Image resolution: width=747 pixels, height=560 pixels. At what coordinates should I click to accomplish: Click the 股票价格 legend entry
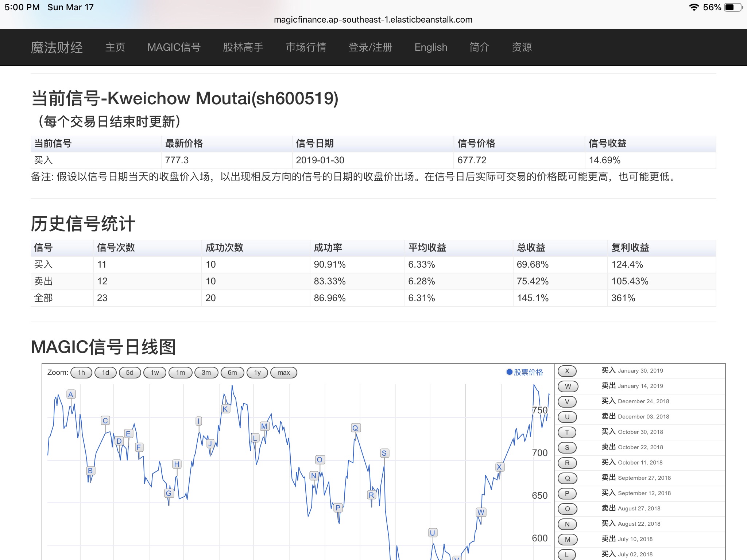pyautogui.click(x=525, y=372)
